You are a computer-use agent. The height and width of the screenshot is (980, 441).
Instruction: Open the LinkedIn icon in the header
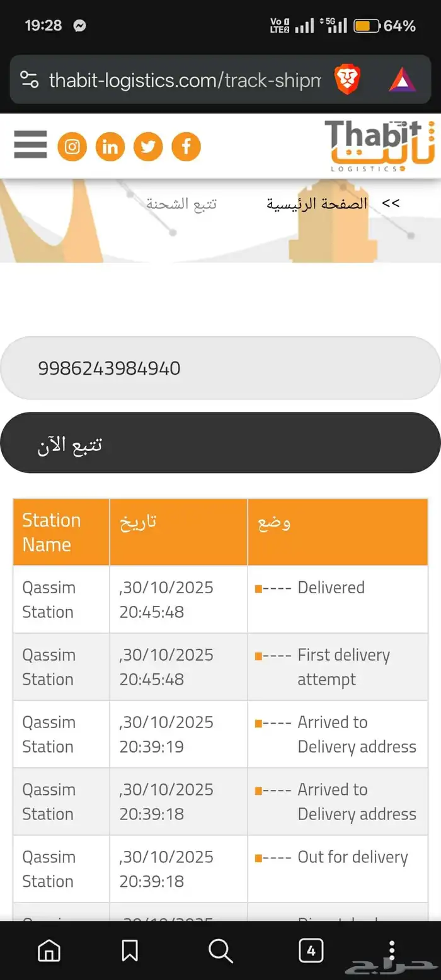(x=110, y=145)
